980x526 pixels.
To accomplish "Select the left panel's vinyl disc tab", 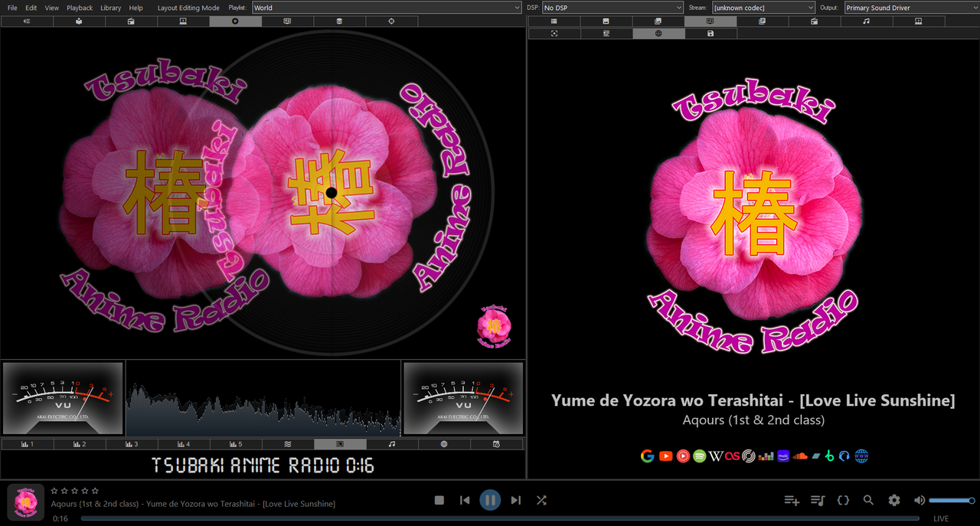I will click(235, 21).
